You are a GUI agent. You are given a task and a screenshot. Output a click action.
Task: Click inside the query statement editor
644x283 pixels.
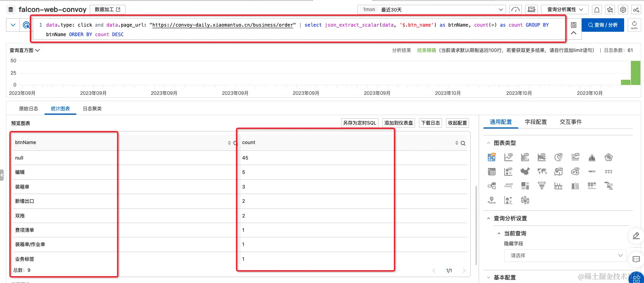click(298, 29)
